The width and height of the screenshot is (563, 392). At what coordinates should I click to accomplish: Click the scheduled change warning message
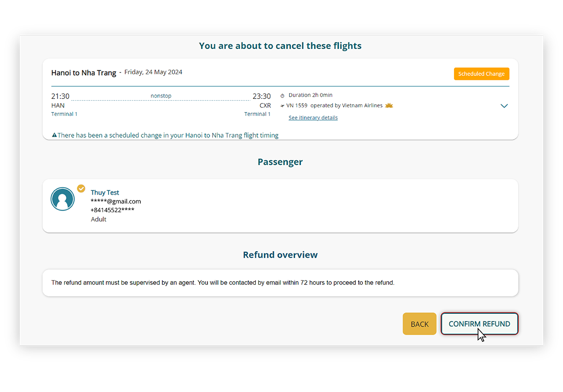168,136
